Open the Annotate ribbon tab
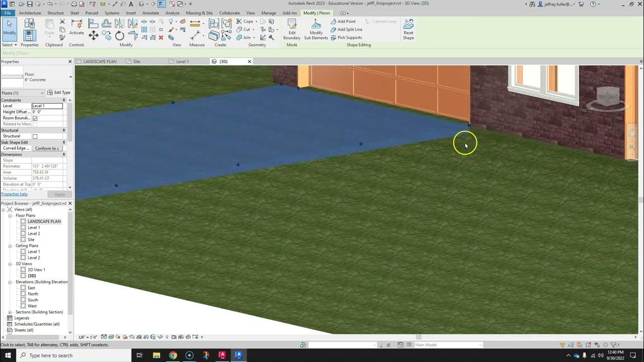The image size is (644, 362). click(150, 13)
